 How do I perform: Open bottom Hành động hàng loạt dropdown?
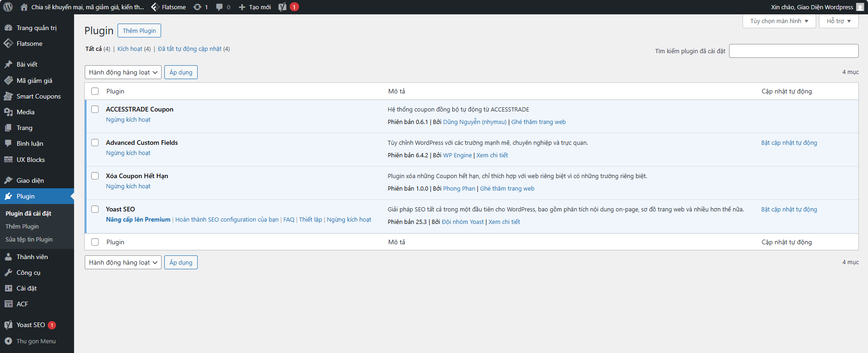(123, 262)
